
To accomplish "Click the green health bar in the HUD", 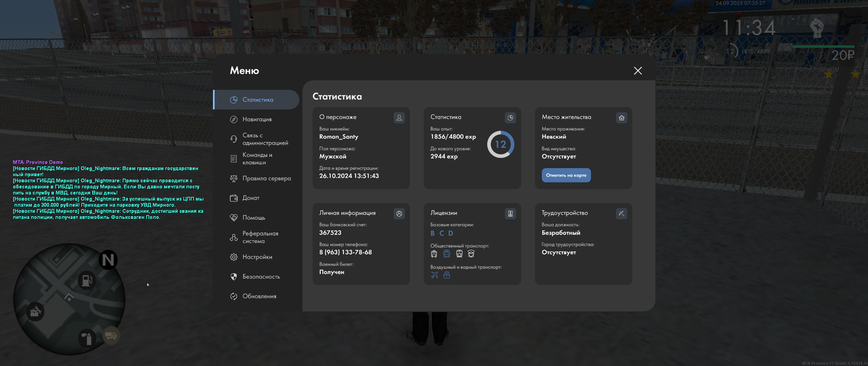I will pyautogui.click(x=823, y=47).
